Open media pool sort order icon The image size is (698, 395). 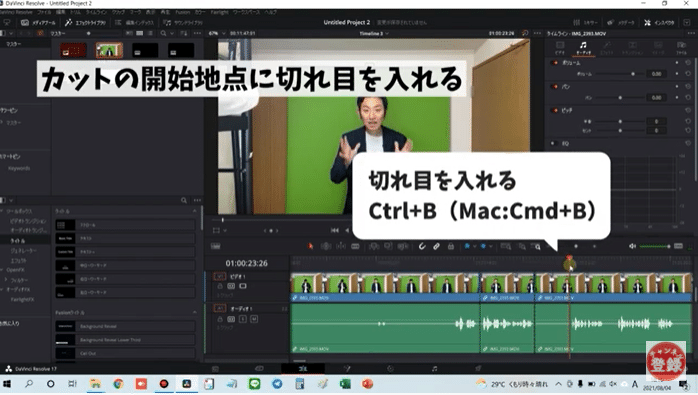point(183,33)
